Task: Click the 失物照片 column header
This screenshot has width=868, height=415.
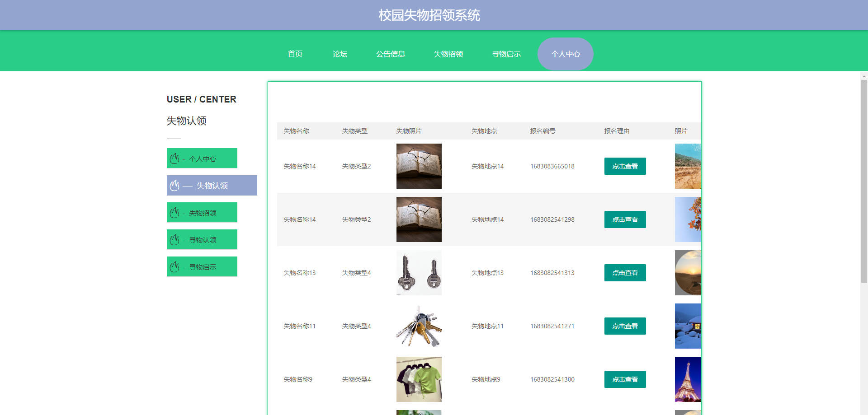Action: 409,131
